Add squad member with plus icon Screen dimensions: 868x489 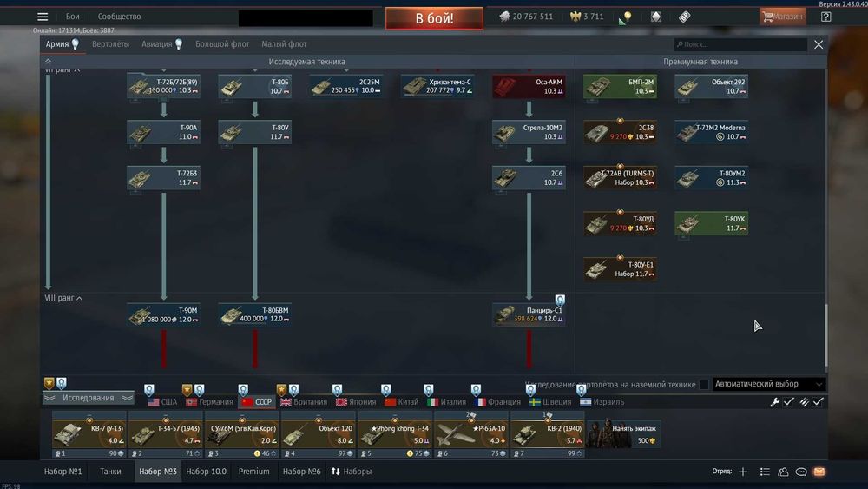[743, 472]
